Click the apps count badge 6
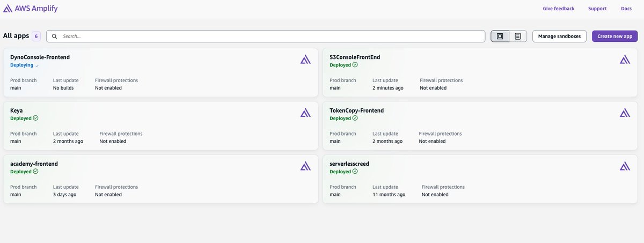 36,36
